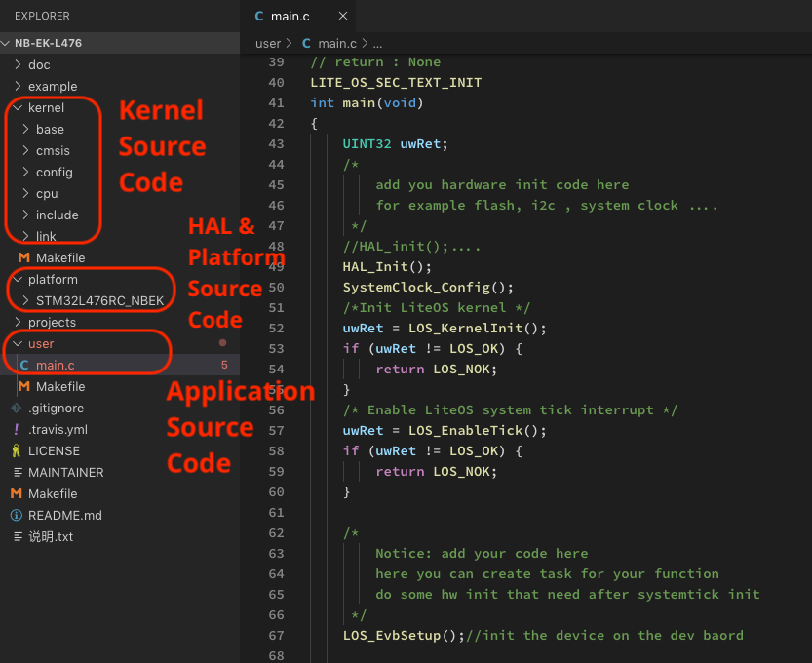The width and height of the screenshot is (812, 663).
Task: Click the text-lines icon beside 说明.txt
Action: tap(18, 536)
